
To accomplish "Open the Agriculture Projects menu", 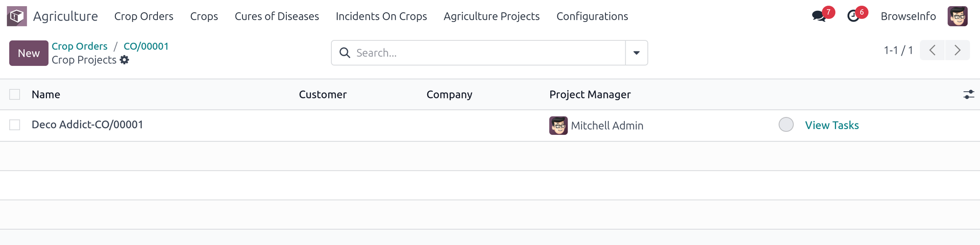I will [491, 16].
